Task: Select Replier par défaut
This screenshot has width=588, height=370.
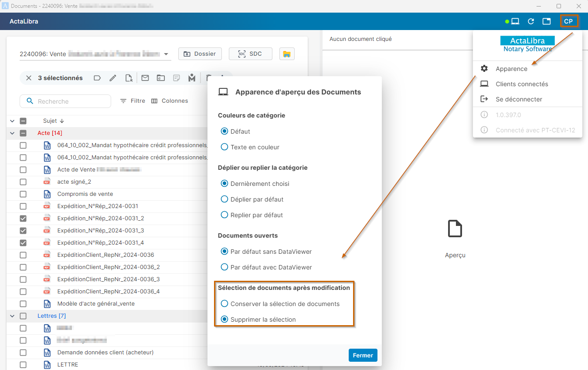Action: (x=224, y=215)
